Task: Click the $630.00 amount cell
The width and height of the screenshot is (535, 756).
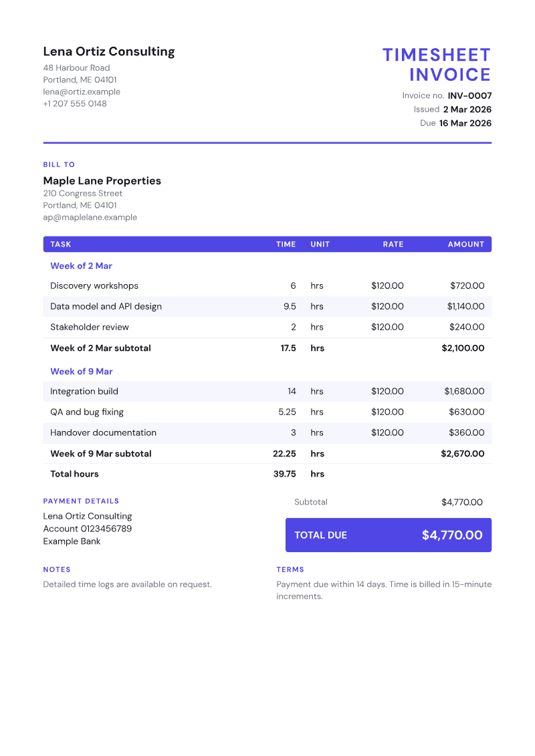Action: coord(467,412)
